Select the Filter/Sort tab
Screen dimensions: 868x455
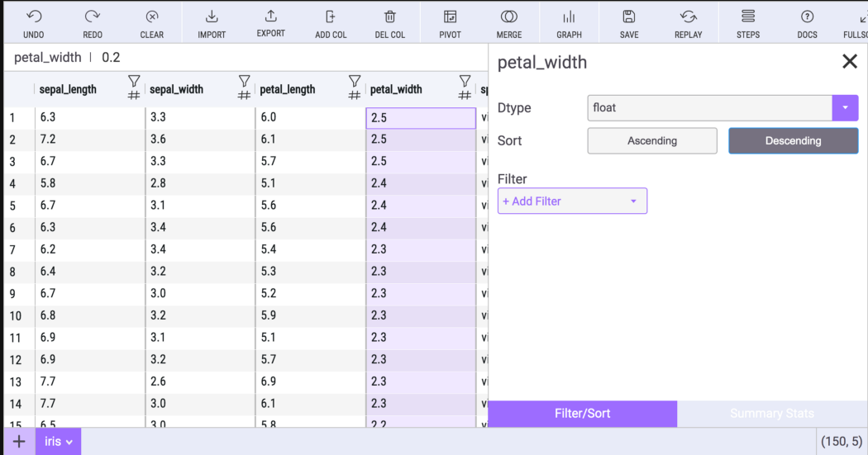click(583, 413)
